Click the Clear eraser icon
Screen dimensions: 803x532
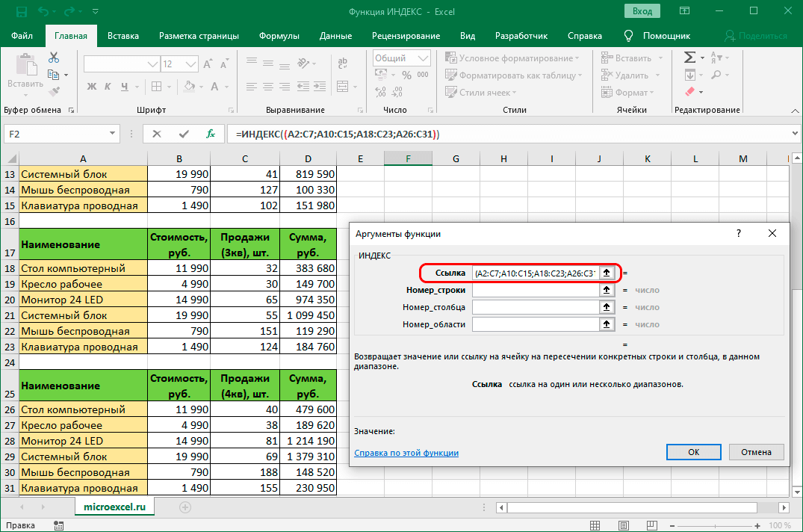(x=690, y=92)
